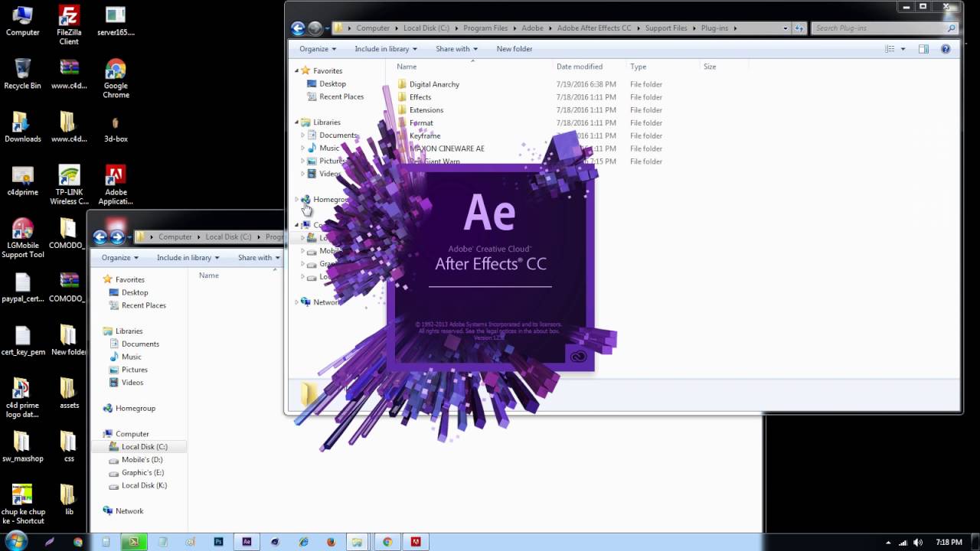Refresh the Plug-ins folder view
This screenshot has width=980, height=551.
(799, 28)
